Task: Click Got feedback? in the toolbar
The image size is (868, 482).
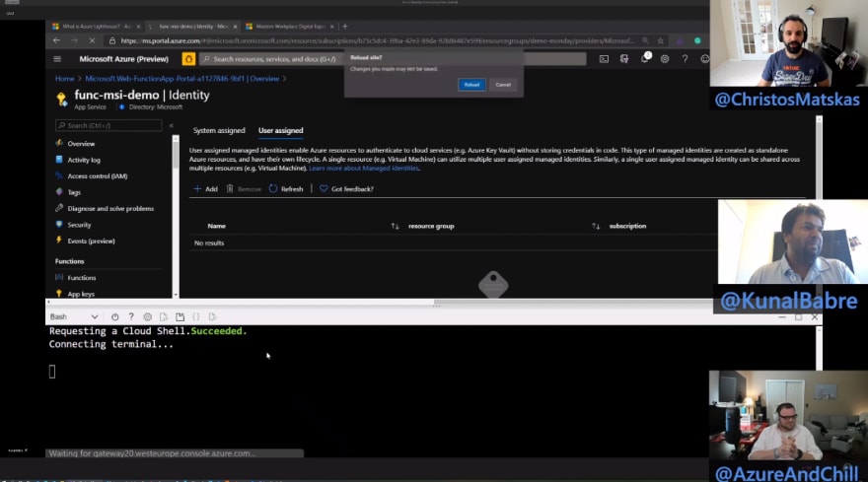Action: click(346, 189)
